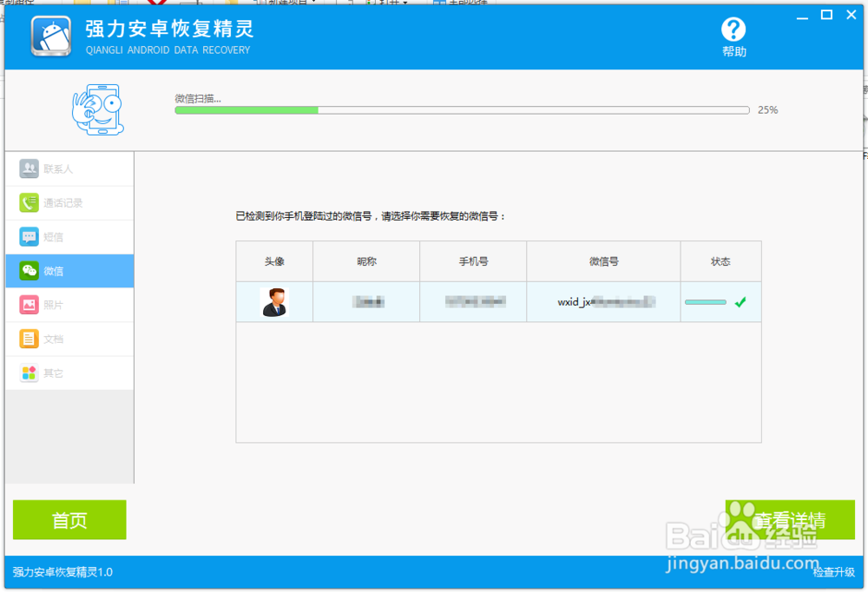
Task: Click the 查看详情 button
Action: click(790, 519)
